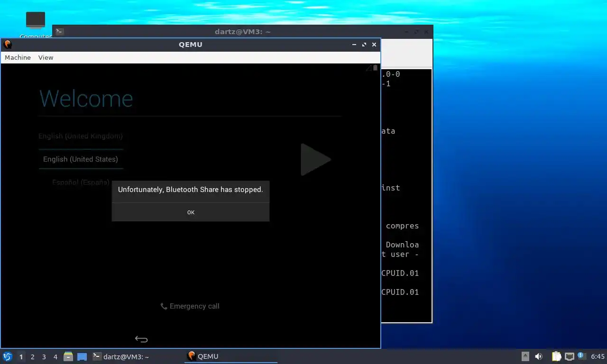
Task: Dismiss the Bluetooth Share error with OK
Action: point(191,212)
